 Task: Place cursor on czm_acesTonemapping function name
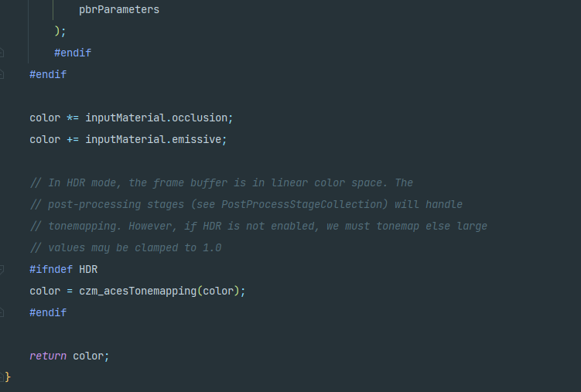pos(138,291)
